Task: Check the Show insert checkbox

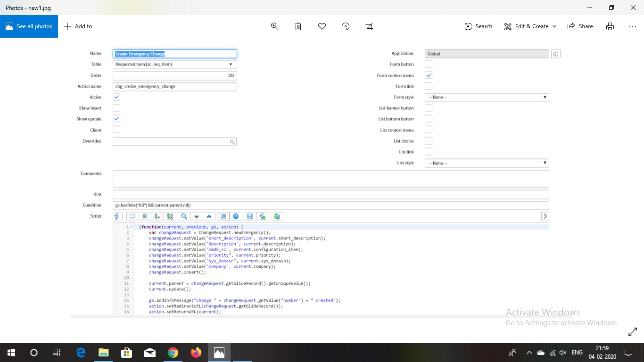Action: [x=116, y=107]
